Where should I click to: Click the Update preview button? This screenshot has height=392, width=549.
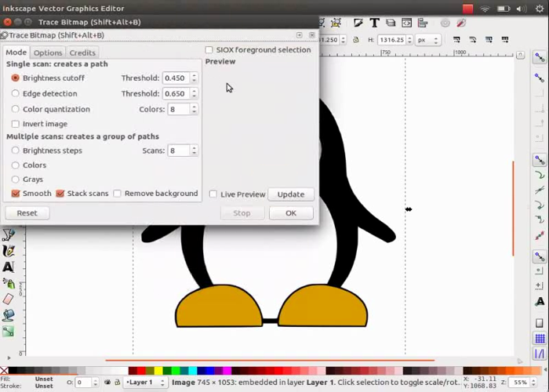tap(291, 194)
